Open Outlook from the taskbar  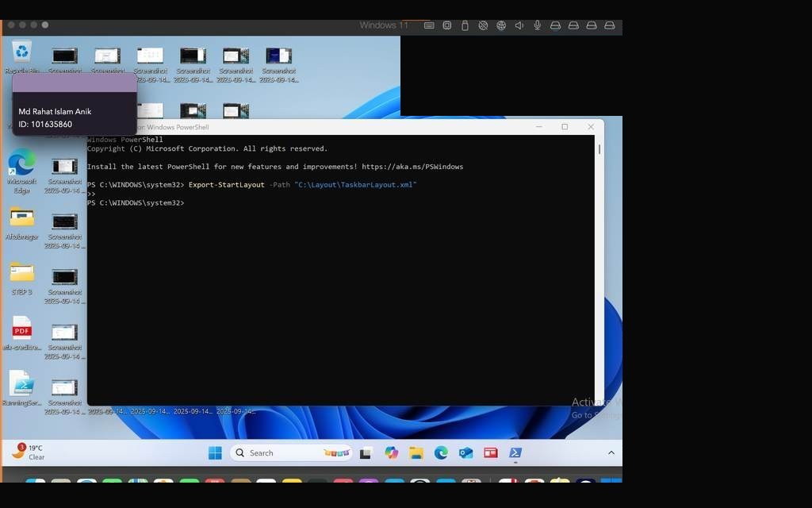tap(466, 453)
